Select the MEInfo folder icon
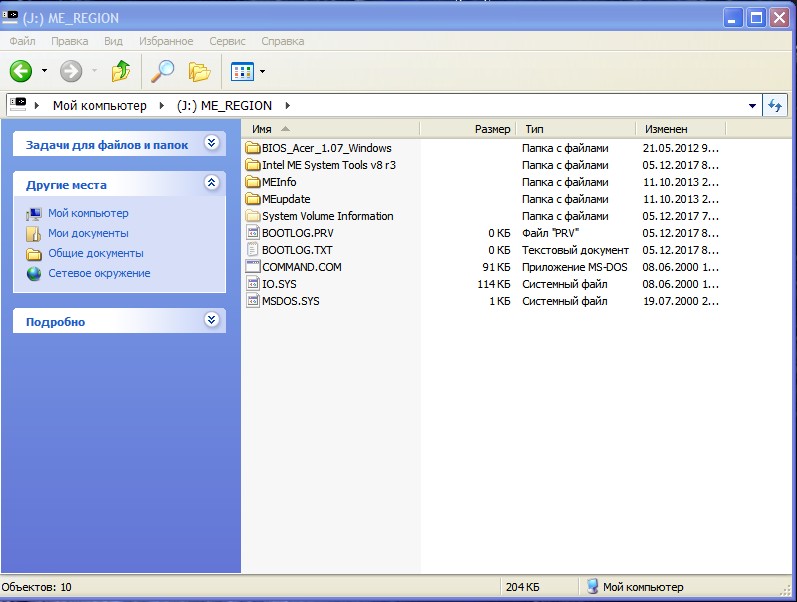The image size is (797, 602). pos(253,182)
